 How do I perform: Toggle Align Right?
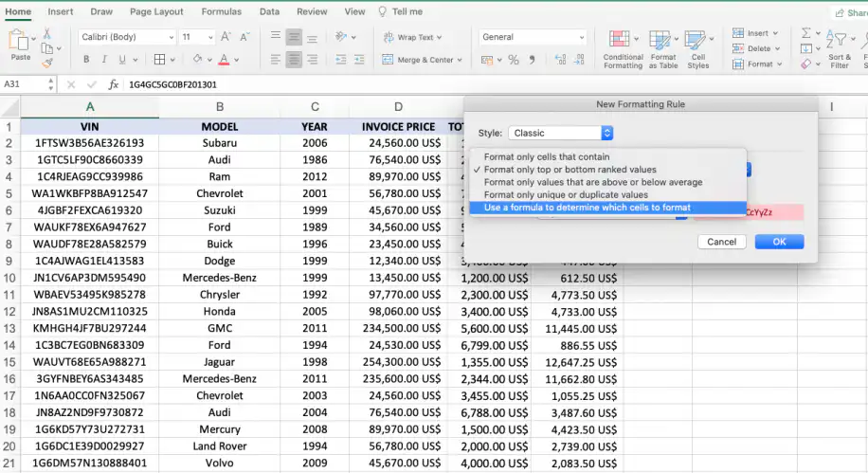(x=312, y=60)
